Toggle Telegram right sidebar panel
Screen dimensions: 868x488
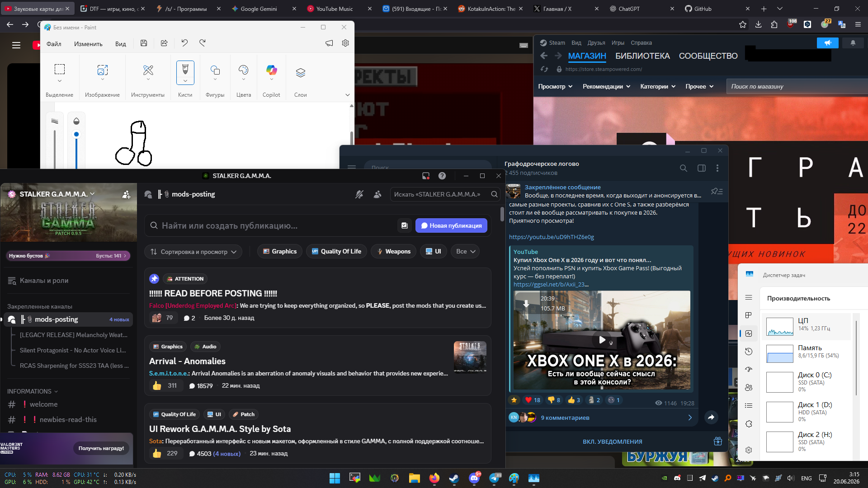[x=702, y=168]
